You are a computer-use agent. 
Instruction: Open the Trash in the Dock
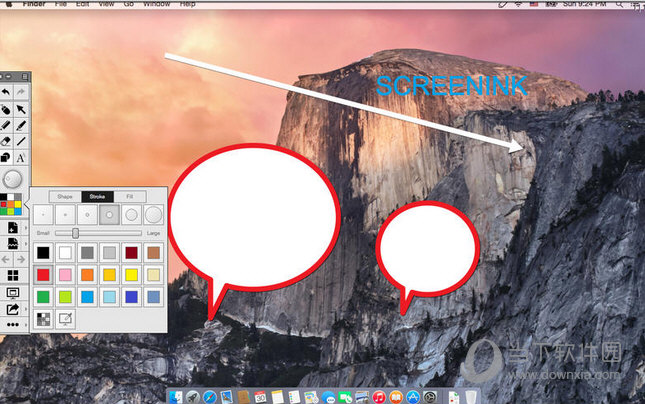(471, 397)
